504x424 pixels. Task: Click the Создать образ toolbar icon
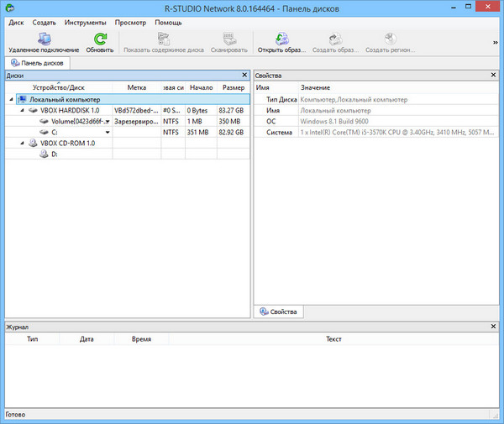coord(336,39)
